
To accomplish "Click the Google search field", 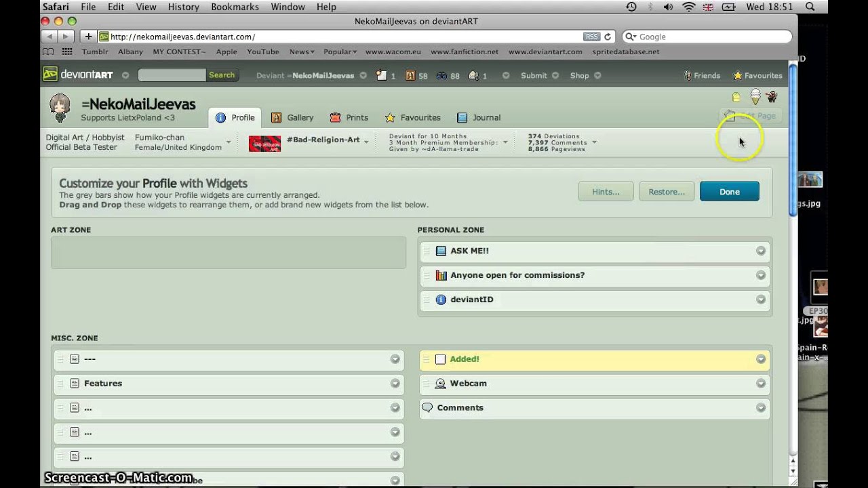I will click(x=707, y=37).
